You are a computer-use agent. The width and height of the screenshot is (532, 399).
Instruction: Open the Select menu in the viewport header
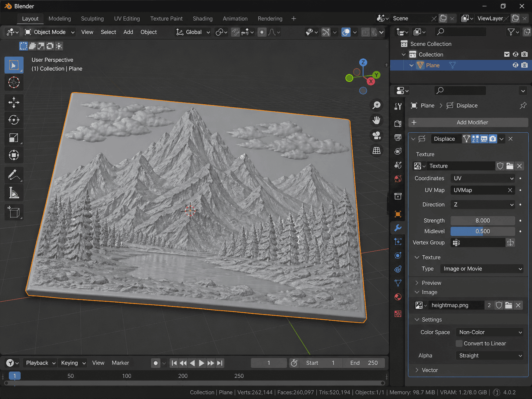[108, 32]
